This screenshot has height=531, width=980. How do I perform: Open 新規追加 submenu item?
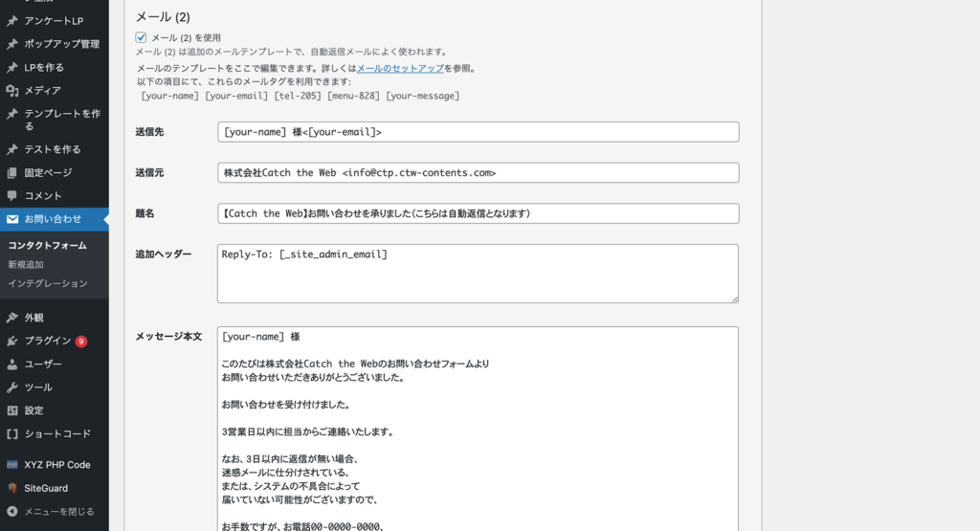pos(26,265)
